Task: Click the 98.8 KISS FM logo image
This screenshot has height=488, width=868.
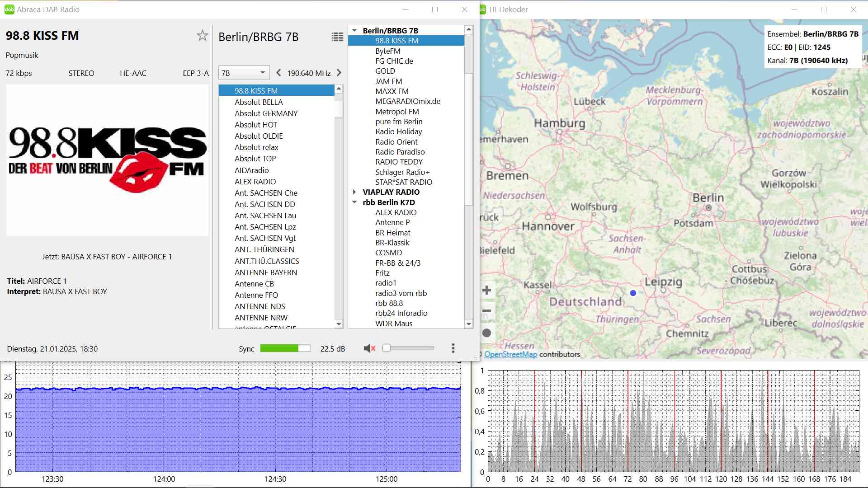Action: pos(108,160)
